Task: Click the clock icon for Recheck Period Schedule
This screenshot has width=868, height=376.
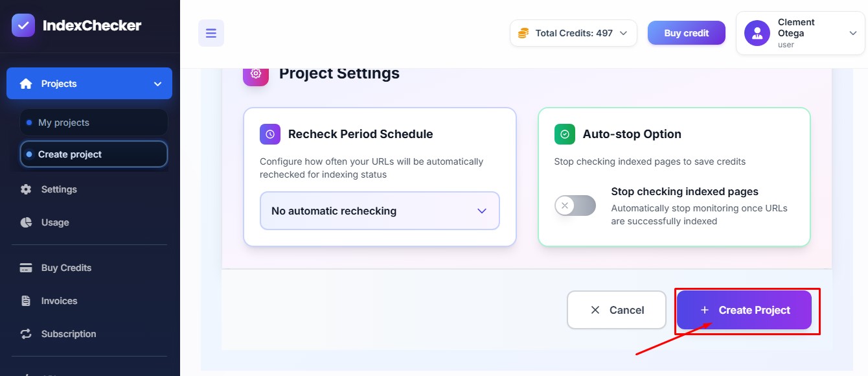Action: 270,134
